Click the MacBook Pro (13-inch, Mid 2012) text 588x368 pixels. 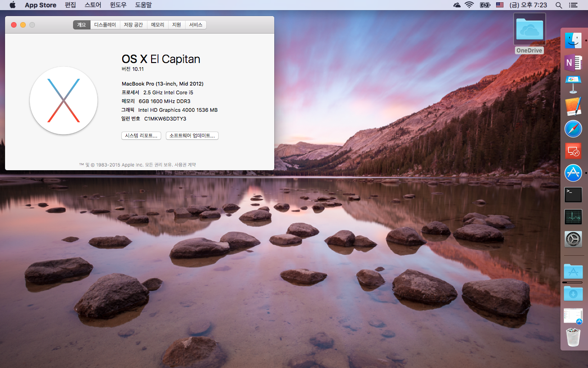[x=163, y=84]
